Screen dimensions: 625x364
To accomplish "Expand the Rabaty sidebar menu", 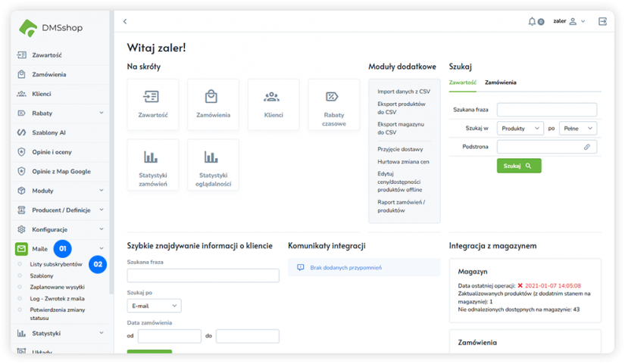I will click(102, 113).
